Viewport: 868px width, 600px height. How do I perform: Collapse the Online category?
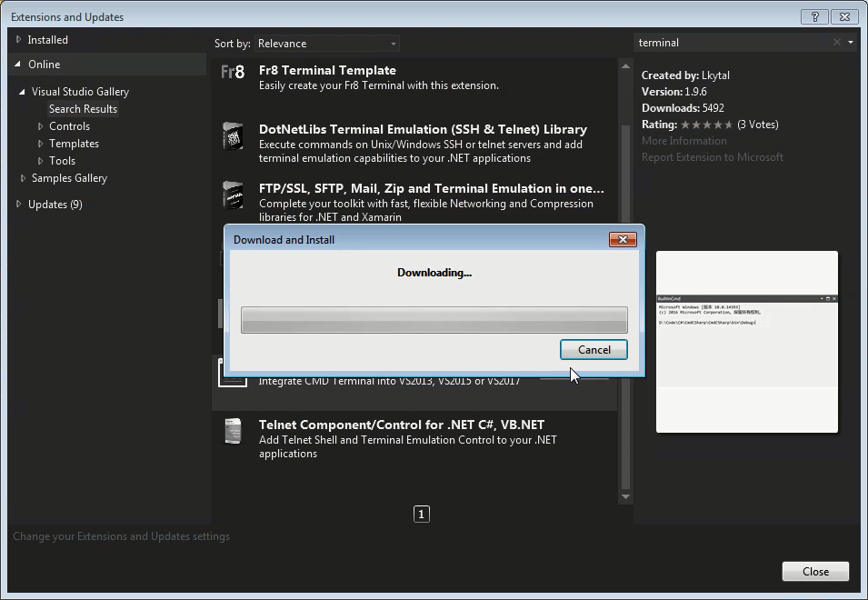point(17,65)
